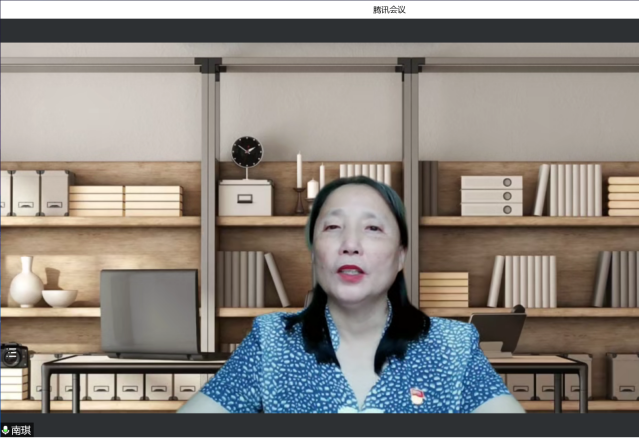This screenshot has width=639, height=438.
Task: Click the right vertical shelf post
Action: pyautogui.click(x=410, y=200)
